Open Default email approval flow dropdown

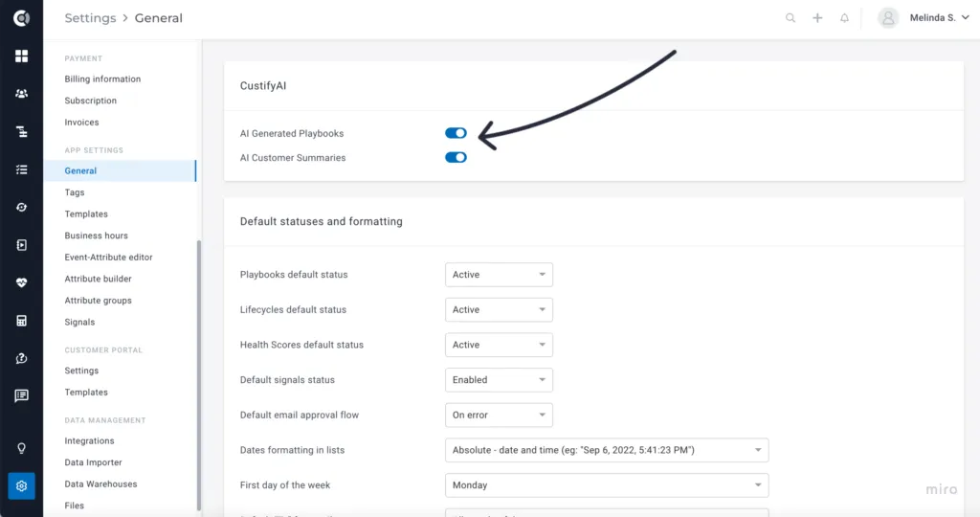pyautogui.click(x=499, y=416)
